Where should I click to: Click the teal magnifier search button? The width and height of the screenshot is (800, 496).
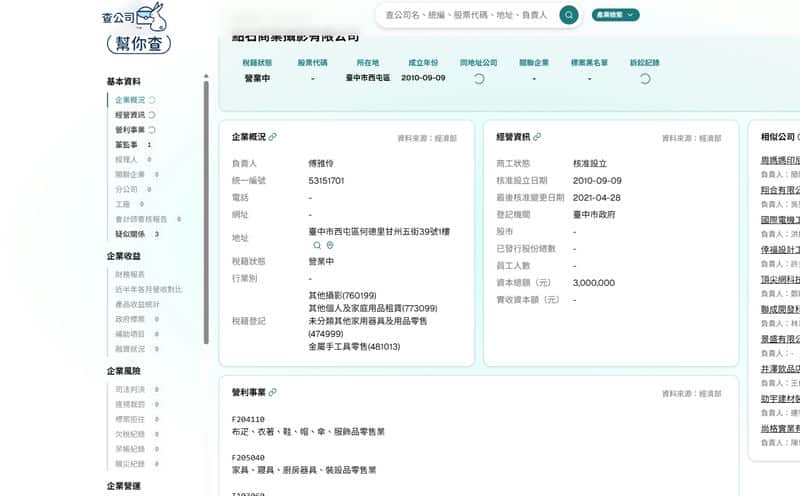click(569, 15)
